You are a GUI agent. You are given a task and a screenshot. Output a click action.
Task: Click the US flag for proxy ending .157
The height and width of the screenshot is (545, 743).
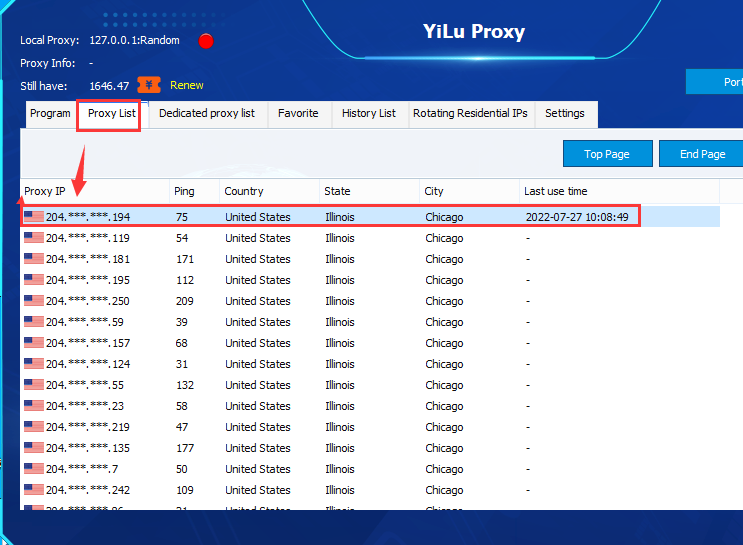coord(34,343)
